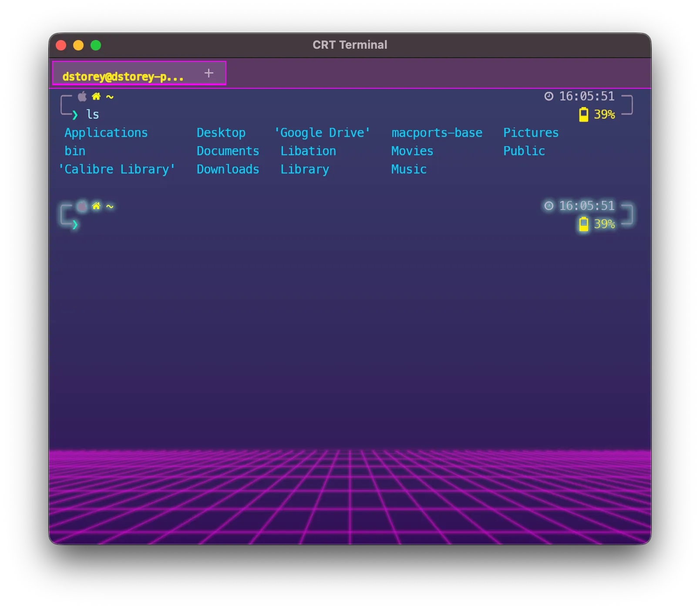Click the upper 39% battery reading
Image resolution: width=700 pixels, height=609 pixels.
pos(605,114)
